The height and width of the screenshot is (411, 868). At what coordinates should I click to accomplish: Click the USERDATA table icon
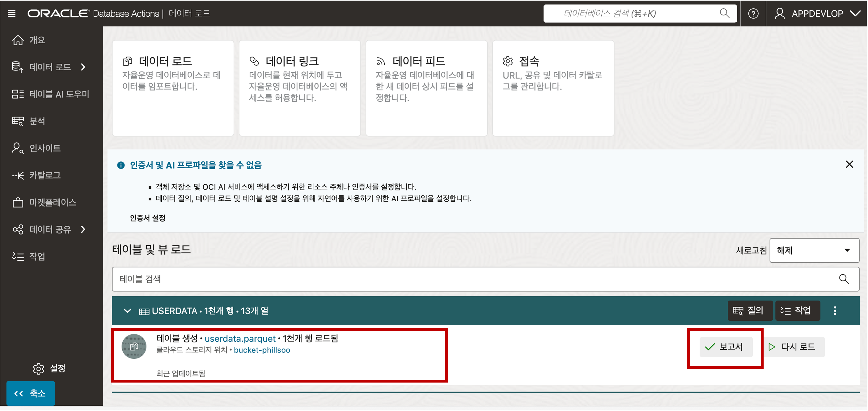[144, 311]
